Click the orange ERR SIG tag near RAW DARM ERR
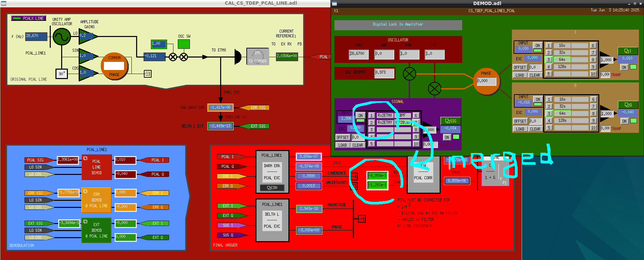Screen dimensions: 644x260 pyautogui.click(x=254, y=108)
